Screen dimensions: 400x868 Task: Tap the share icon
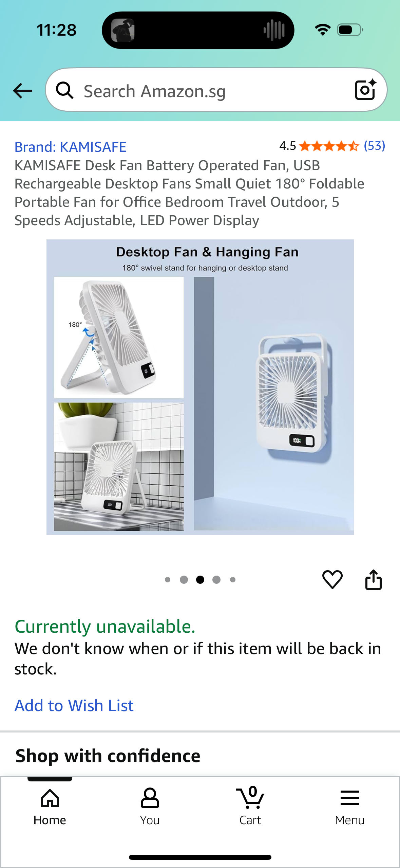pos(373,579)
